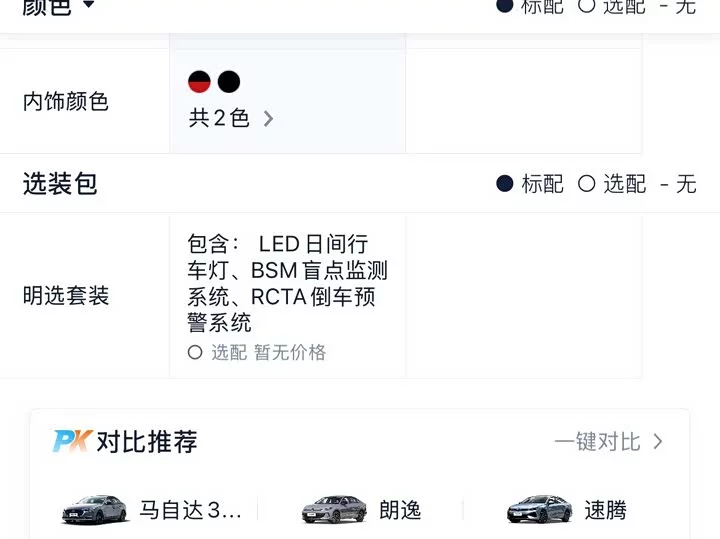This screenshot has width=720, height=539.
Task: Click the 选装包 section header
Action: (60, 184)
